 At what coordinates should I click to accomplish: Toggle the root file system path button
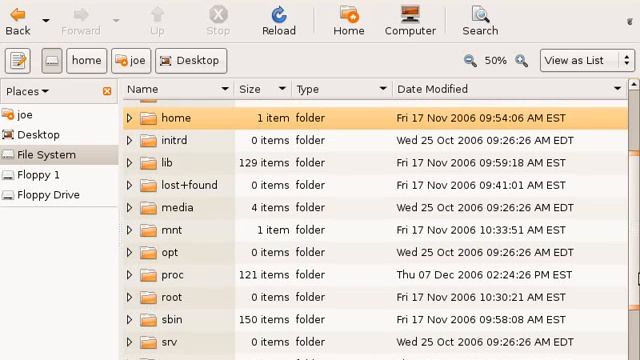click(52, 61)
